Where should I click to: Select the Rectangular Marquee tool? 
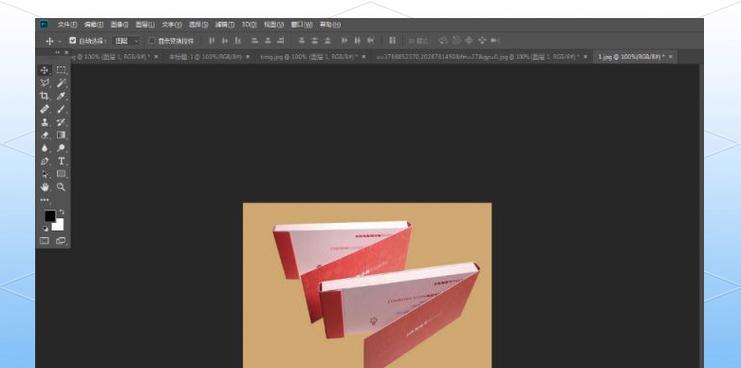click(61, 70)
